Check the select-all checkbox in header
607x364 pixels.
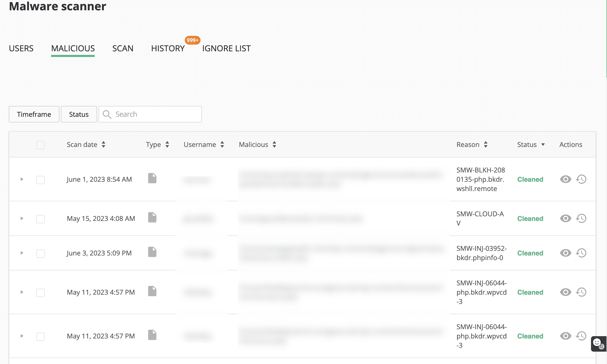[41, 145]
